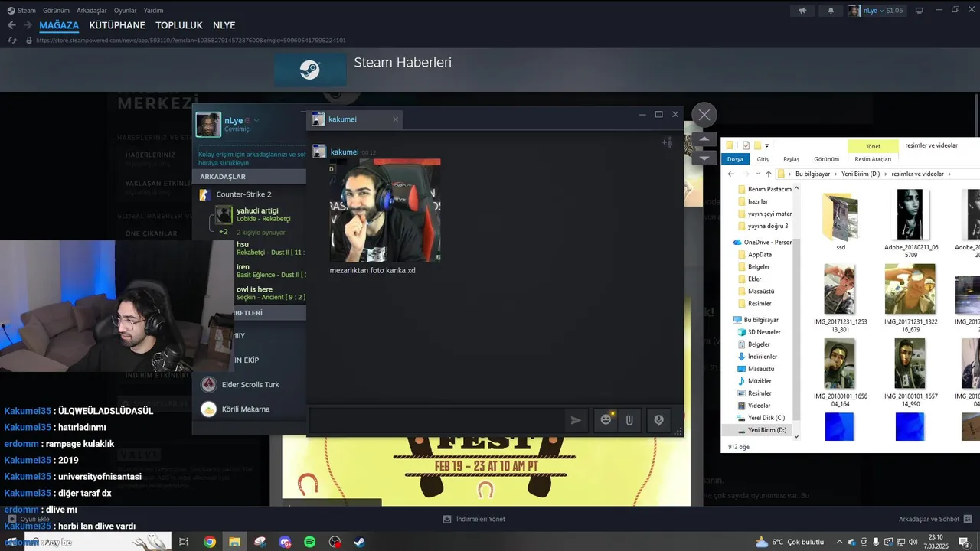Open nLye account menu in Steam header
The image size is (980, 551).
click(876, 11)
